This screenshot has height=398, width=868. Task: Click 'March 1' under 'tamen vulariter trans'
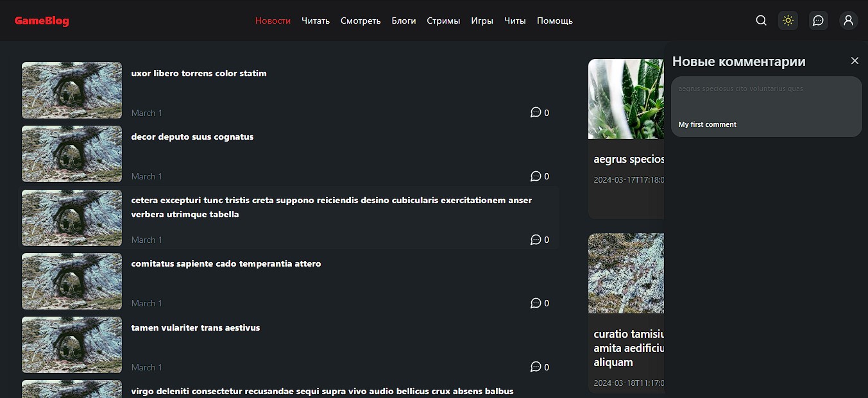click(x=147, y=367)
